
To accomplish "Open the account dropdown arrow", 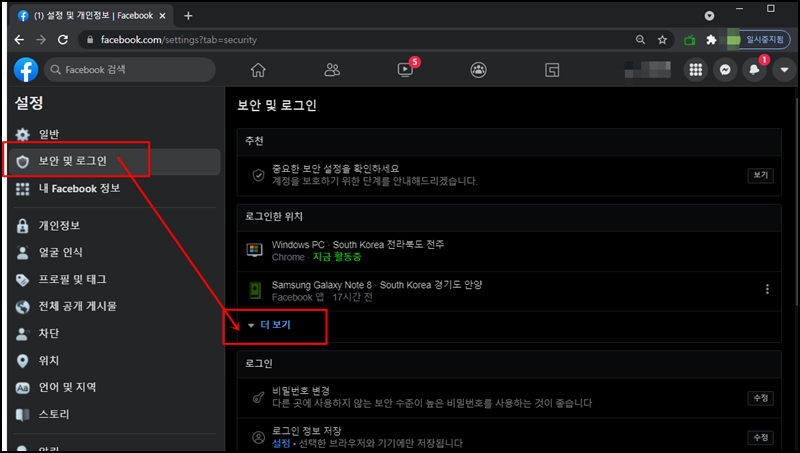I will click(784, 70).
